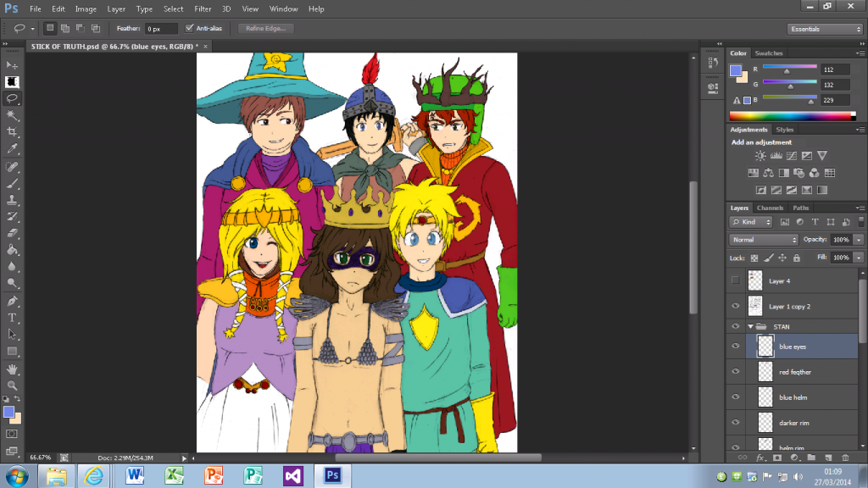Collapse the STAN layer group
Viewport: 868px width, 488px height.
pos(751,326)
